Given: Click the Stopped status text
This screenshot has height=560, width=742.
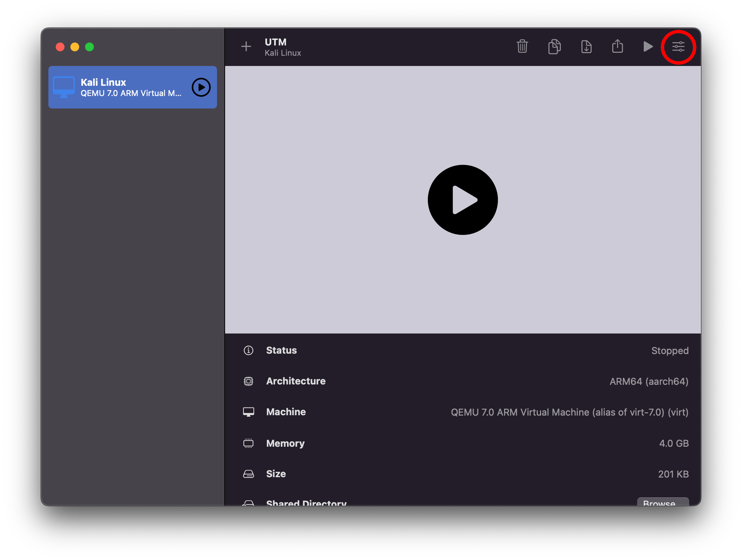Looking at the screenshot, I should pos(670,350).
